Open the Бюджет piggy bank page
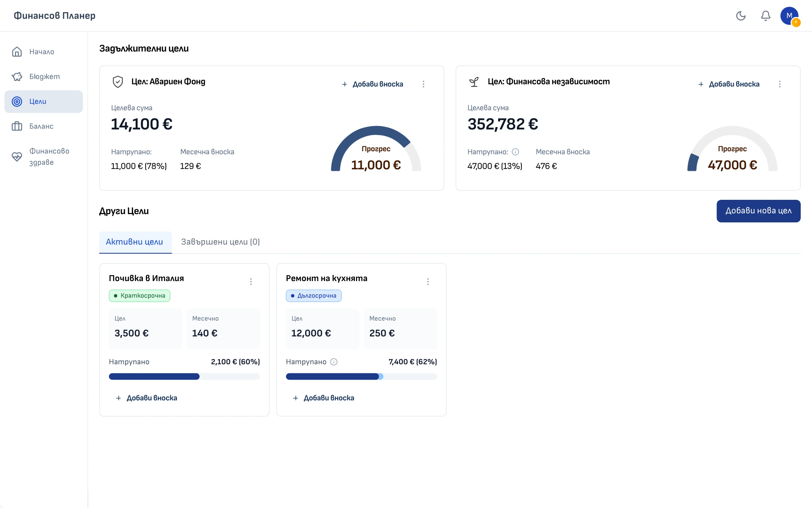 [x=44, y=76]
